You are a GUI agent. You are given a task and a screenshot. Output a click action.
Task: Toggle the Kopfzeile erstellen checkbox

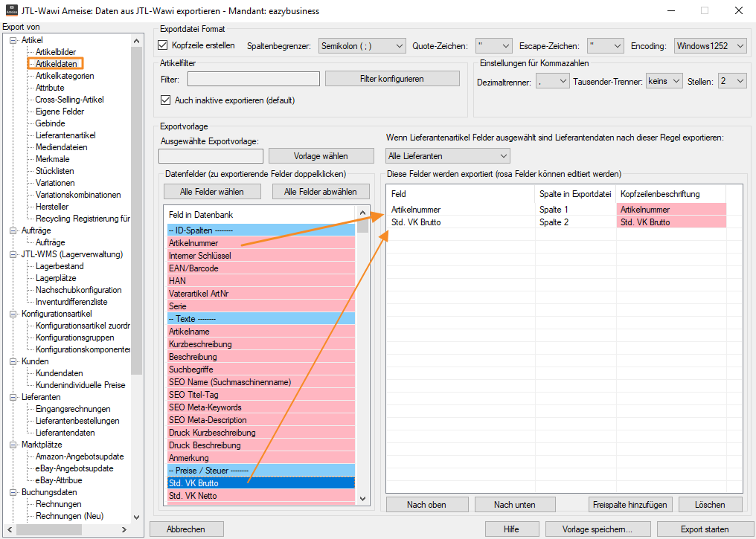tap(163, 45)
